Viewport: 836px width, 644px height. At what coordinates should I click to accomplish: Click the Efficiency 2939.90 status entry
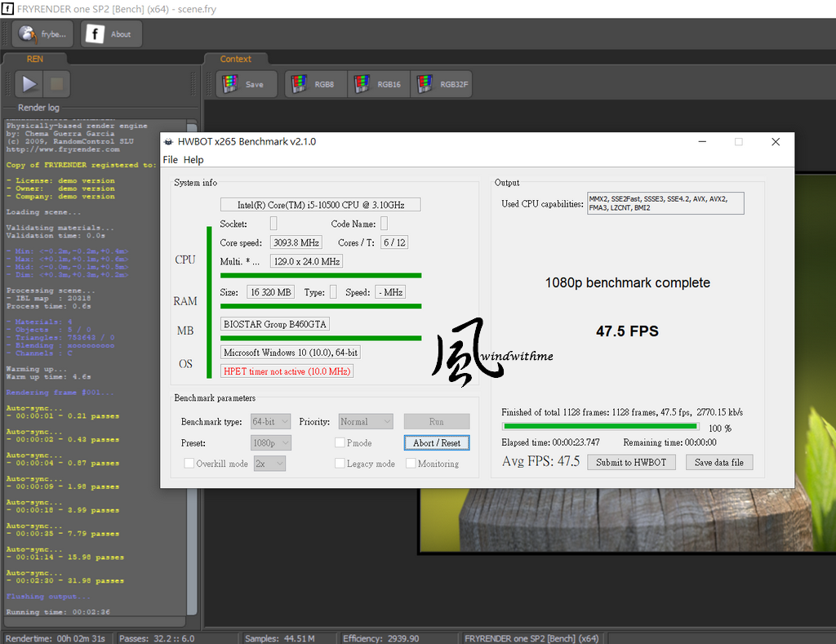coord(381,638)
